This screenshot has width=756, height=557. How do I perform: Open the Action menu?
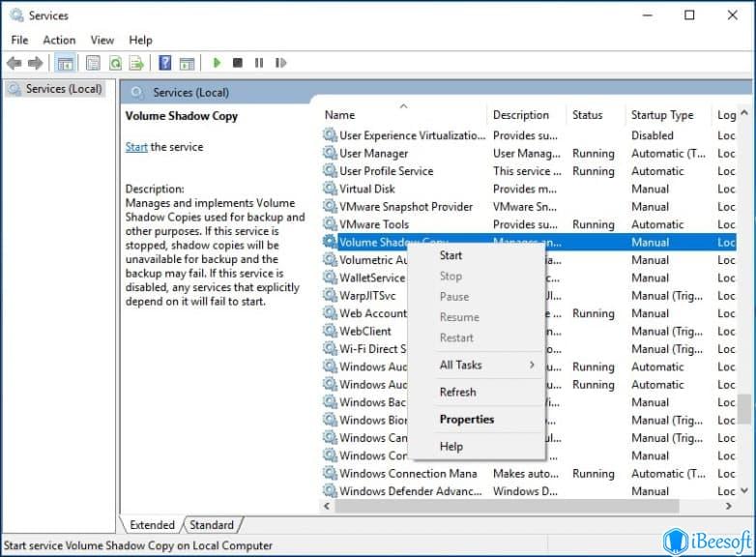[x=59, y=40]
